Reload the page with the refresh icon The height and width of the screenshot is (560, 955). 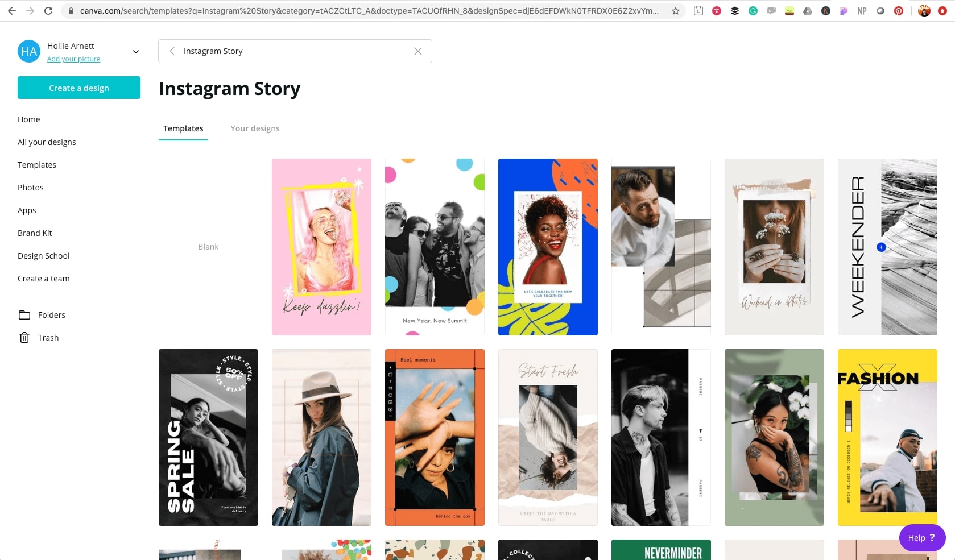(x=48, y=11)
